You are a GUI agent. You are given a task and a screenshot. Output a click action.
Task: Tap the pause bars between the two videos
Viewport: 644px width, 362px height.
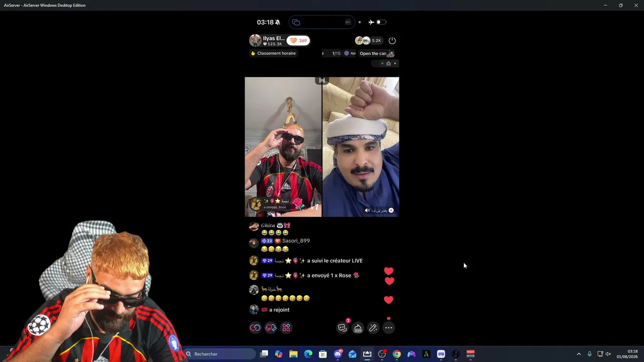[x=322, y=80]
